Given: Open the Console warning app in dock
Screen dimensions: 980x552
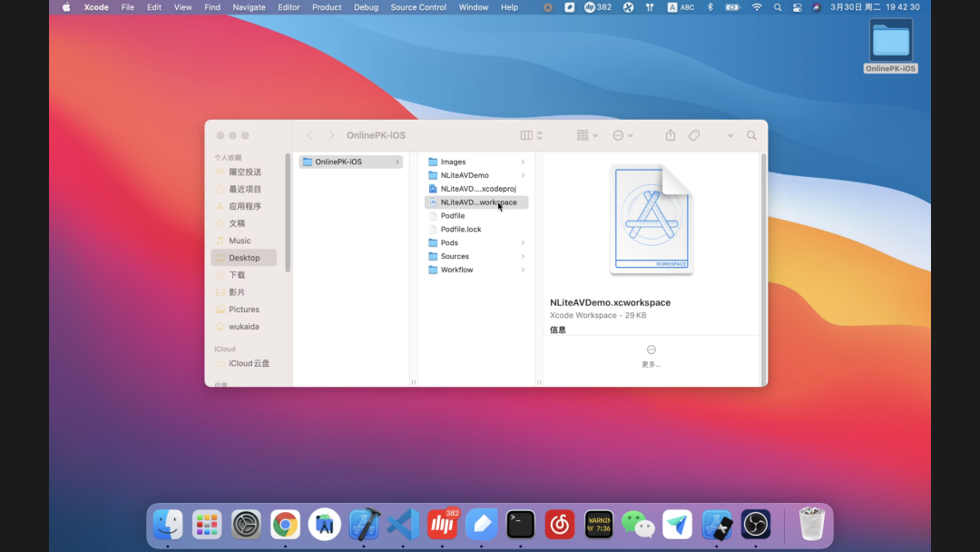Looking at the screenshot, I should coord(599,524).
